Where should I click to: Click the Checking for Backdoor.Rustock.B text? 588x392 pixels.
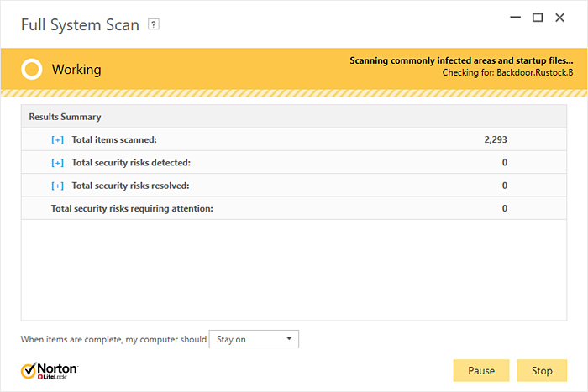(x=507, y=73)
